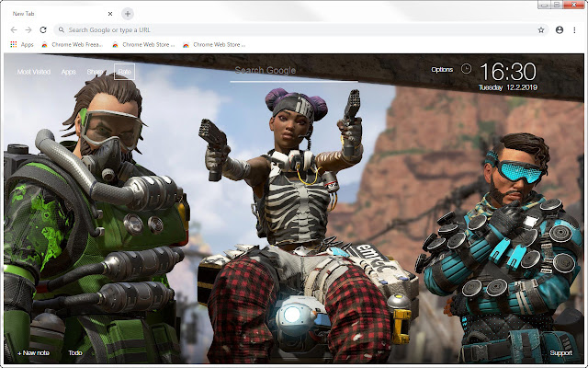
Task: Open the Apps menu on the page
Action: point(68,72)
